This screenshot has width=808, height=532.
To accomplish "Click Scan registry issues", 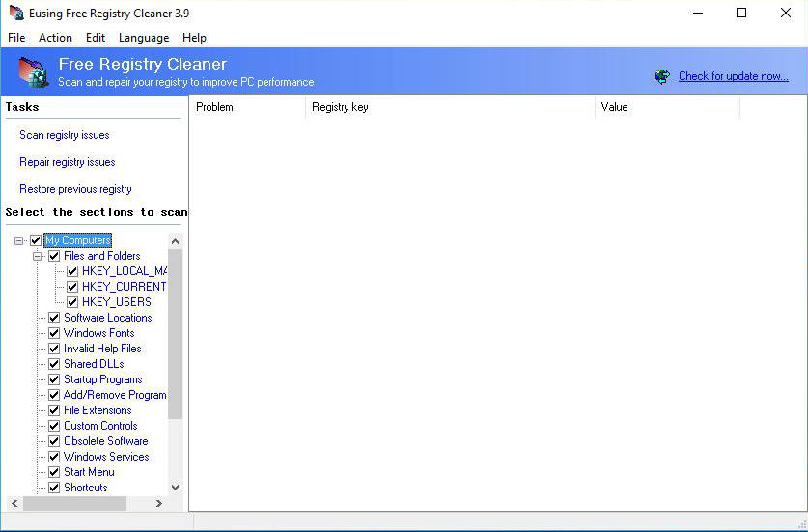I will (x=65, y=135).
